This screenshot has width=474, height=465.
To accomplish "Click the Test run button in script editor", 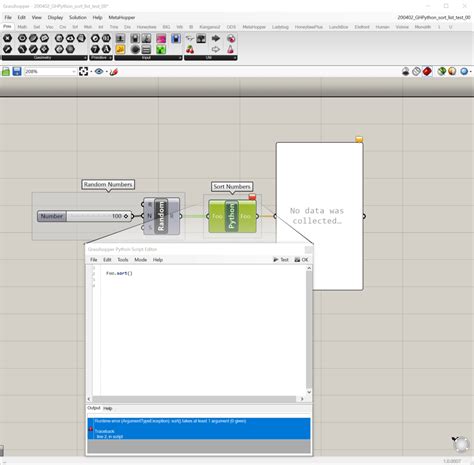I will (x=281, y=260).
